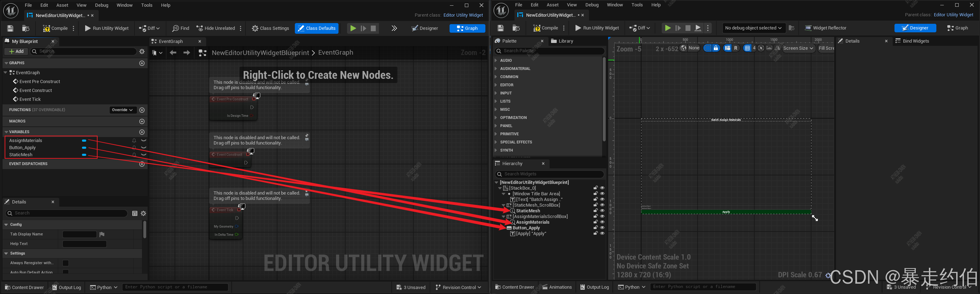Toggle visibility eye of Button_Apply widget
980x294 pixels.
point(602,228)
